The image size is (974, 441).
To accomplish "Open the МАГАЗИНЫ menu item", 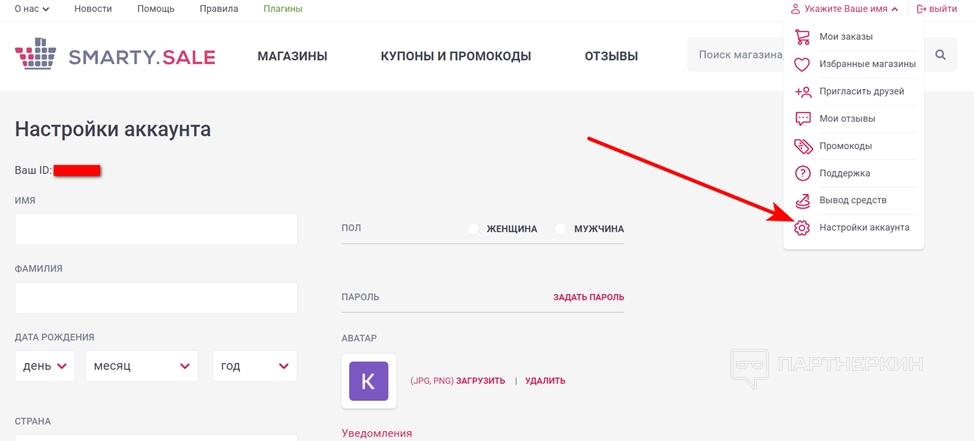I will click(292, 56).
